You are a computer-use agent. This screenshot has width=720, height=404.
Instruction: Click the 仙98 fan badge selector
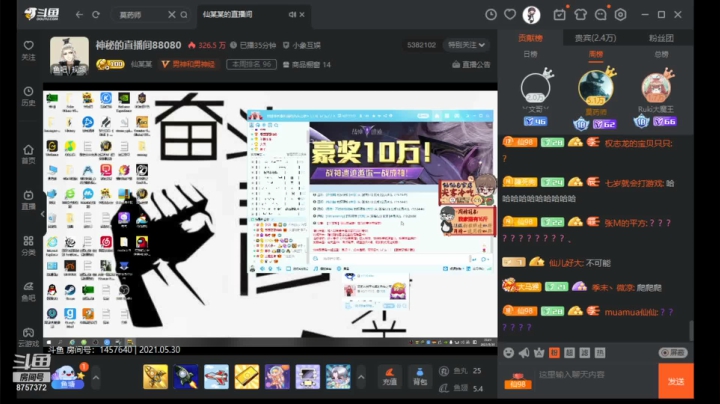click(518, 381)
